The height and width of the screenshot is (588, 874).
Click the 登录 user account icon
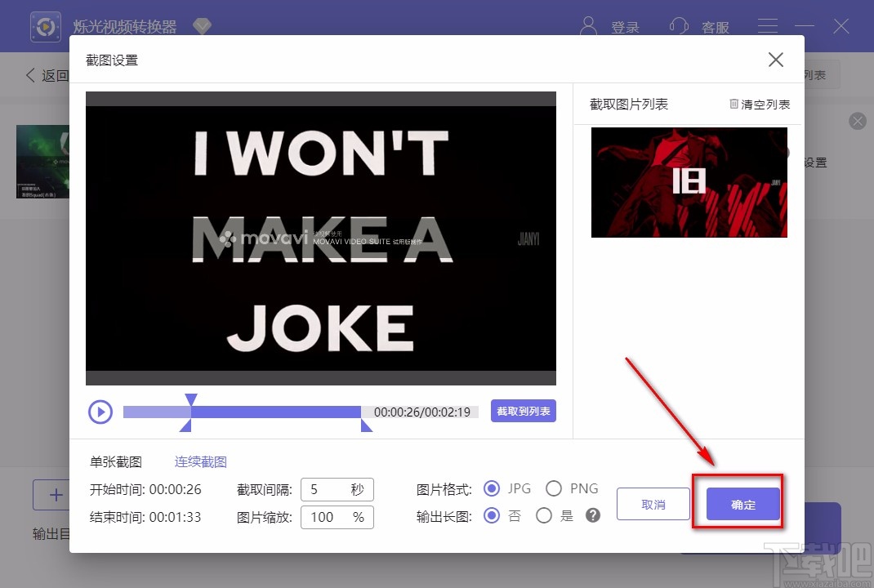[x=588, y=25]
